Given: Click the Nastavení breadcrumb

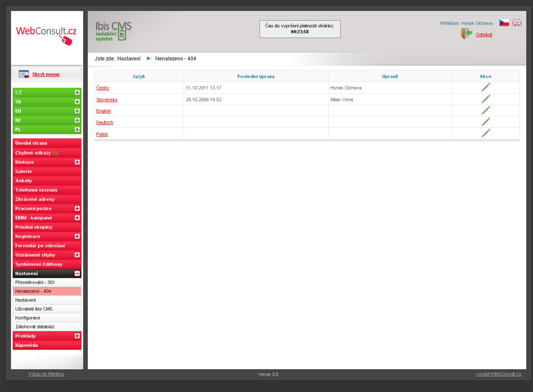Looking at the screenshot, I should [129, 59].
